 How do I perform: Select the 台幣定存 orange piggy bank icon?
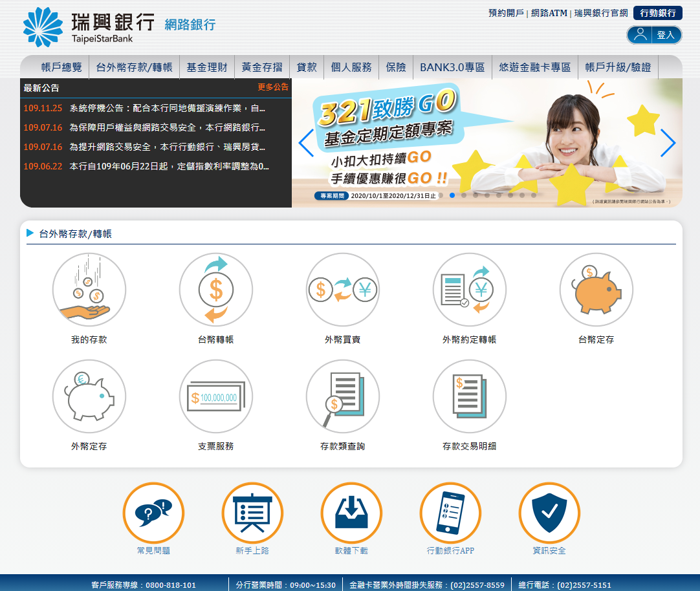pyautogui.click(x=596, y=290)
